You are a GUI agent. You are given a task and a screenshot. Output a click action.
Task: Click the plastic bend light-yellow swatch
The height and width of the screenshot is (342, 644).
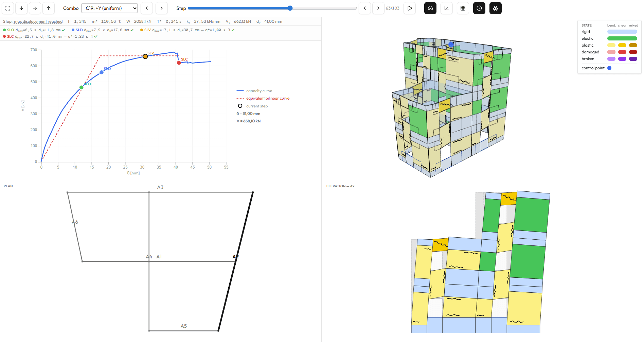[611, 45]
